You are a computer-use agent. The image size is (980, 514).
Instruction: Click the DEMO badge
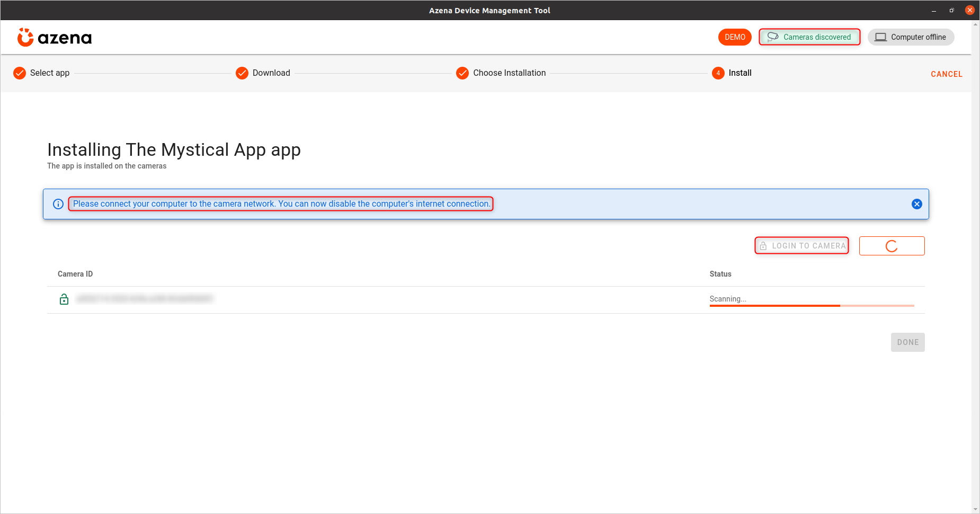tap(735, 37)
